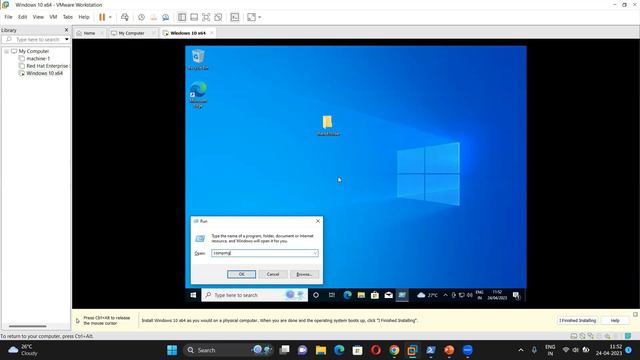640x360 pixels.
Task: Click the Revert to Snapshot toolbar icon
Action: click(153, 17)
